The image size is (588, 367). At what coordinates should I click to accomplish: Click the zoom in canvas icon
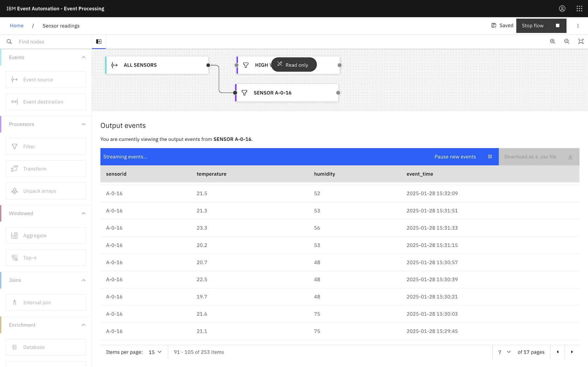coord(552,41)
